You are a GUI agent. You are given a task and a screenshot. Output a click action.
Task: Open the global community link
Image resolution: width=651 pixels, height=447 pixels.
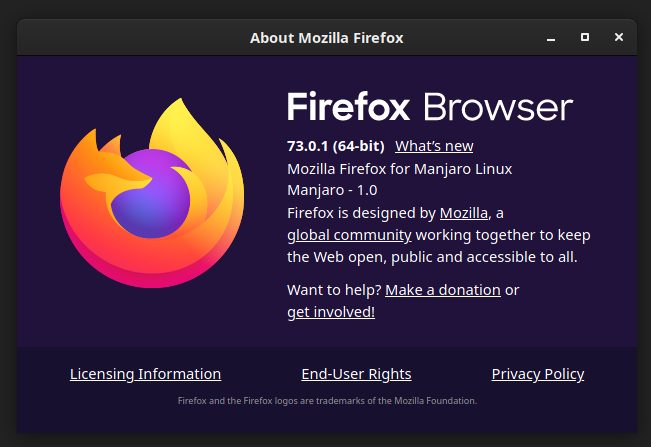(x=349, y=235)
